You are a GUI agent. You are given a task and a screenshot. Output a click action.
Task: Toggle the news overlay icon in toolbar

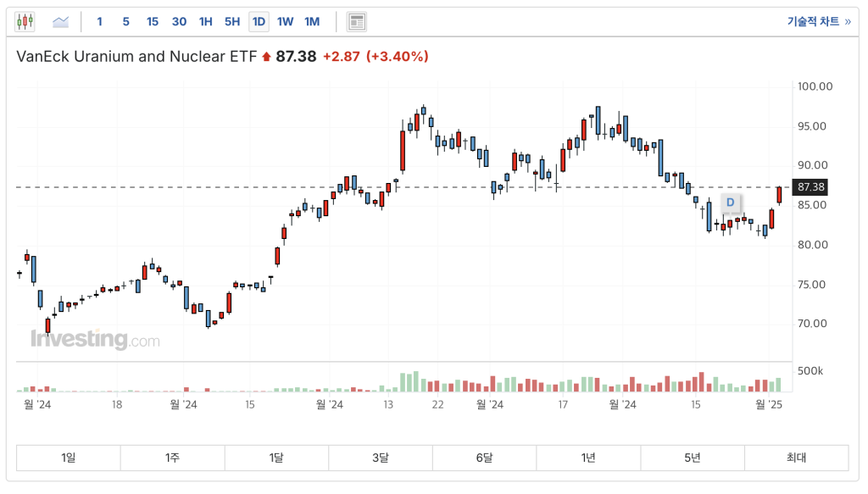click(357, 21)
